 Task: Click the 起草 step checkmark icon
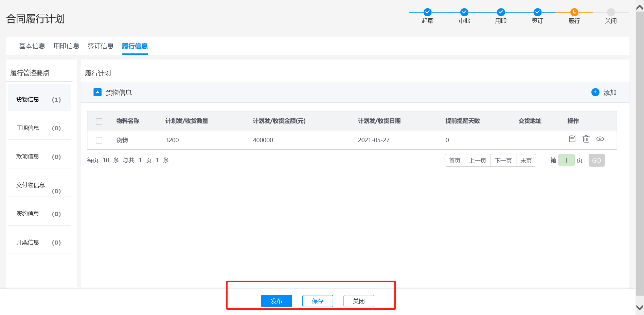tap(428, 12)
